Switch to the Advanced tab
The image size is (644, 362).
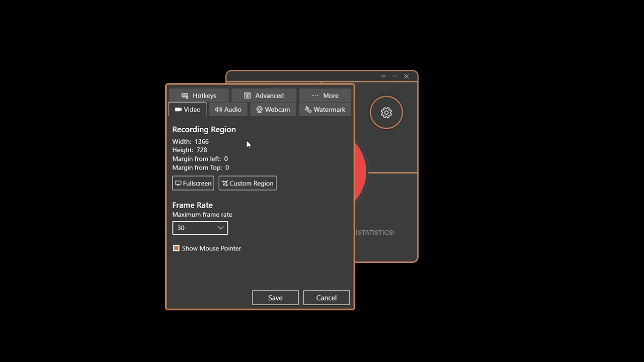(x=264, y=95)
